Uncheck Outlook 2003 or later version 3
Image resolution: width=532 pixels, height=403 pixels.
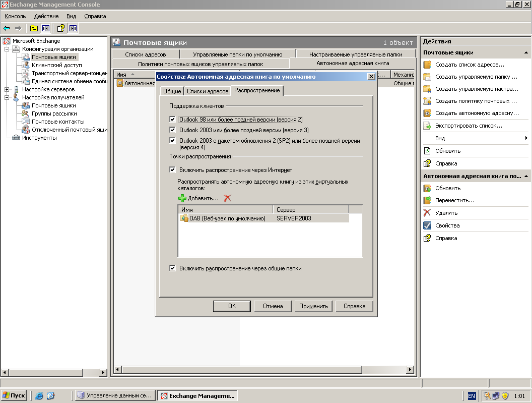click(x=172, y=130)
